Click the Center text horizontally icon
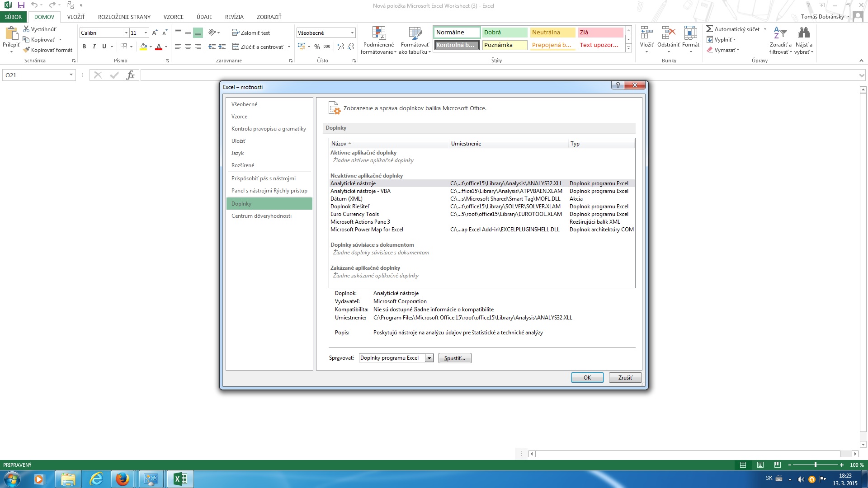This screenshot has width=868, height=488. [x=188, y=47]
